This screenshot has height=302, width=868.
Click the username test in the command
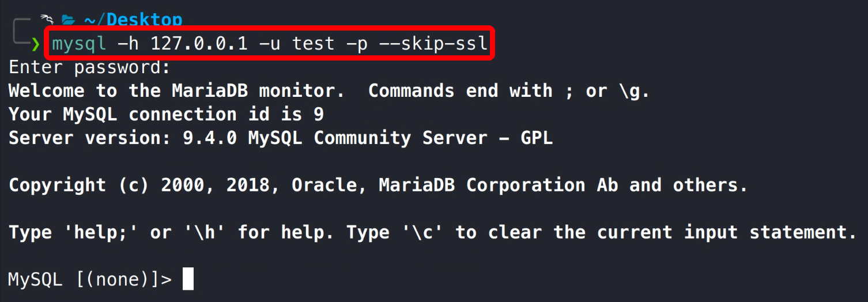pyautogui.click(x=314, y=43)
